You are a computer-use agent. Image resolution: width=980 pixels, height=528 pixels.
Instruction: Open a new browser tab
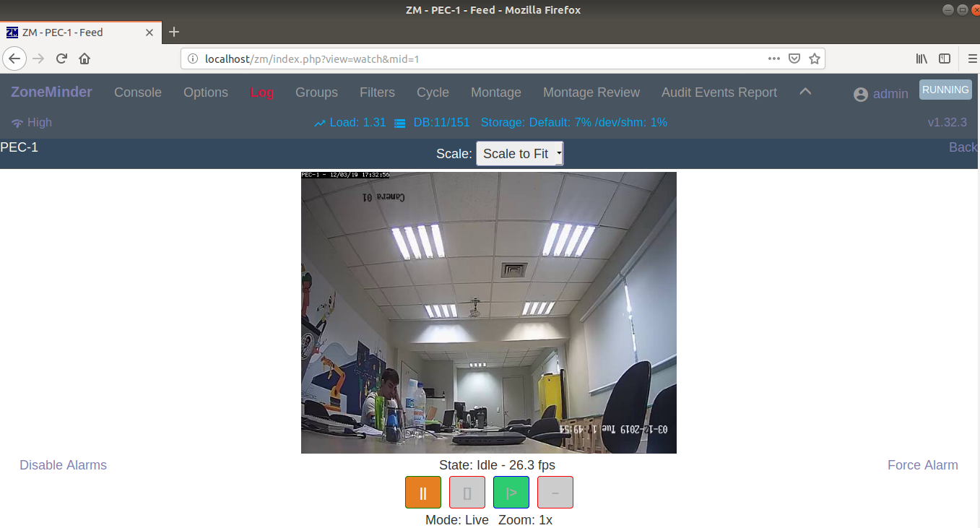pyautogui.click(x=173, y=32)
